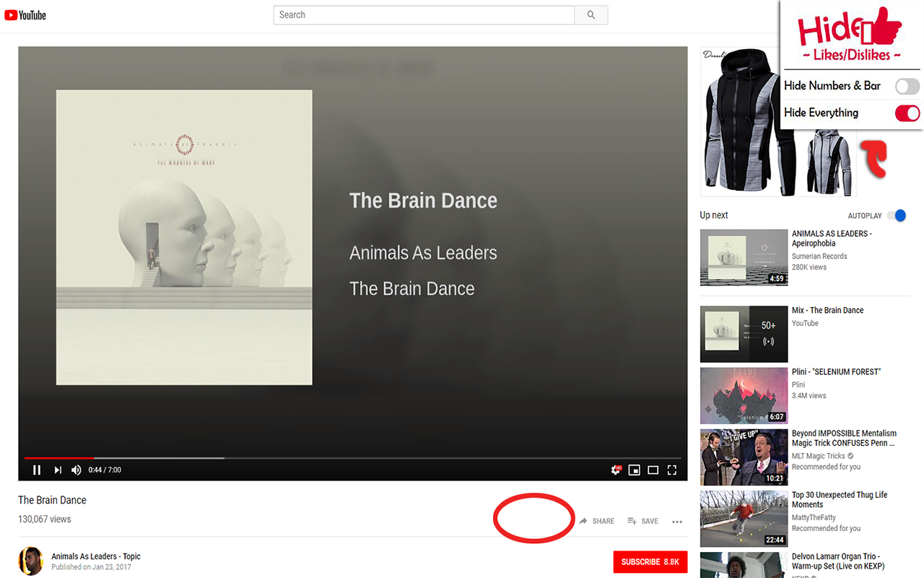924x578 pixels.
Task: Seek in the video progress bar
Action: click(x=352, y=458)
